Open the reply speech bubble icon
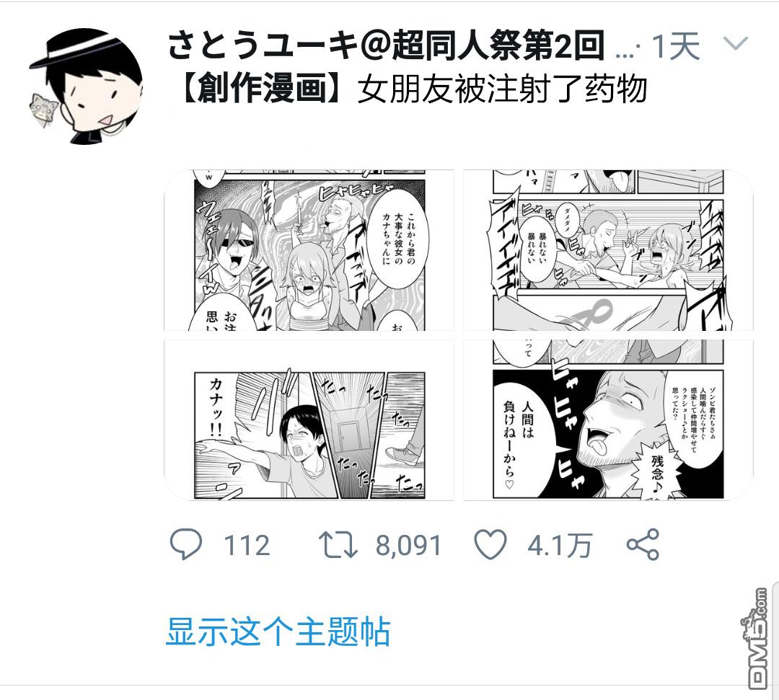Viewport: 779px width, 700px height. click(186, 544)
